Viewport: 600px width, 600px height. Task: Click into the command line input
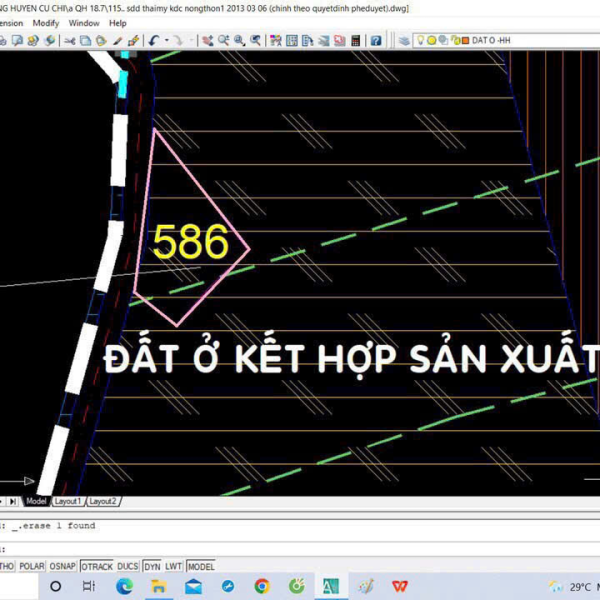pos(300,549)
